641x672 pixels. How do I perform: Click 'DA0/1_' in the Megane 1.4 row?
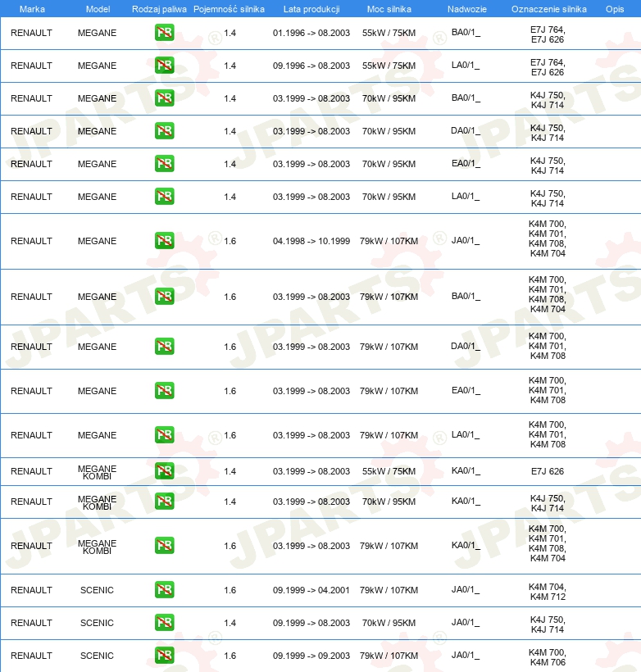click(466, 131)
